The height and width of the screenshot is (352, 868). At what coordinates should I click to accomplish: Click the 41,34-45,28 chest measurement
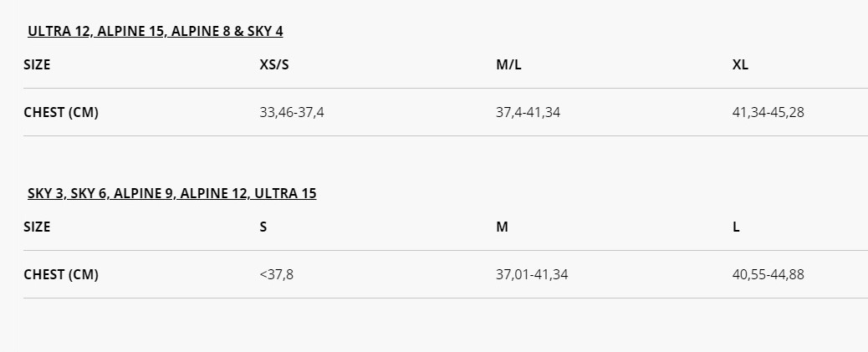pos(768,113)
